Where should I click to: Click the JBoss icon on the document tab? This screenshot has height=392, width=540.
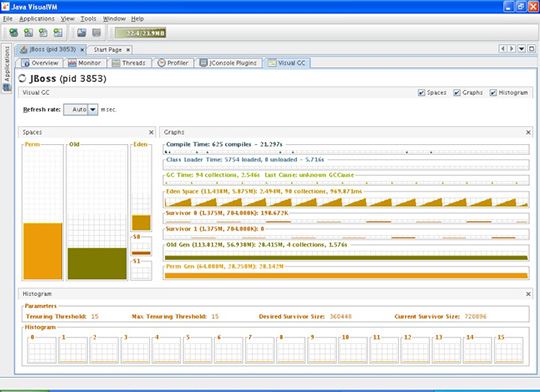(x=24, y=50)
